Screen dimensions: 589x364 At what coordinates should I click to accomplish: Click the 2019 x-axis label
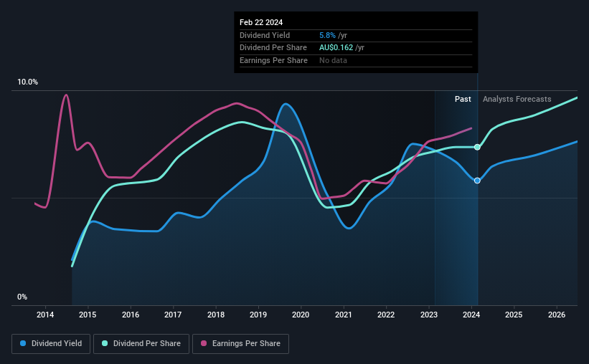click(x=258, y=315)
